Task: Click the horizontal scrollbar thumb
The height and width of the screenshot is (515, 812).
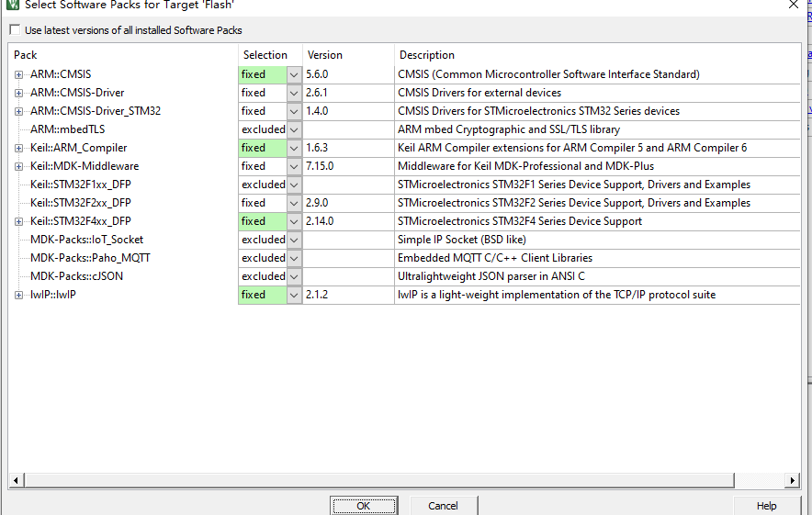Action: (379, 480)
